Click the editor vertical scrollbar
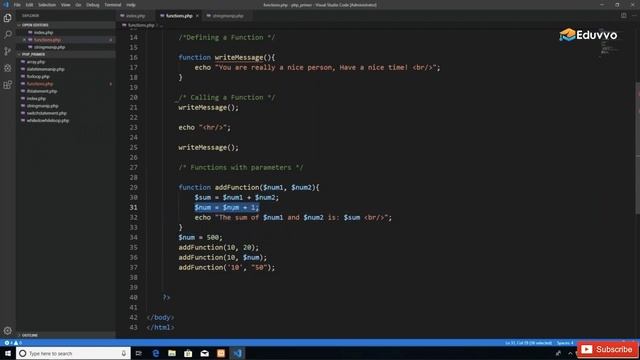 (638, 148)
